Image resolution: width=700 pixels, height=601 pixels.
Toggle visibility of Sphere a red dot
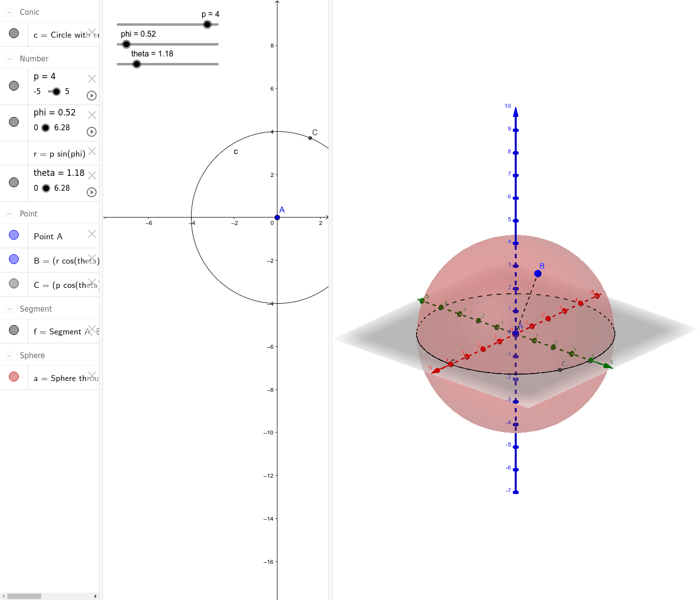[14, 377]
